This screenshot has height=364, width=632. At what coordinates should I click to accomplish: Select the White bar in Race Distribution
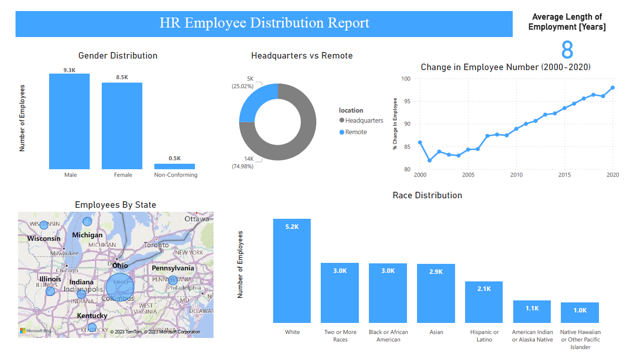292,270
